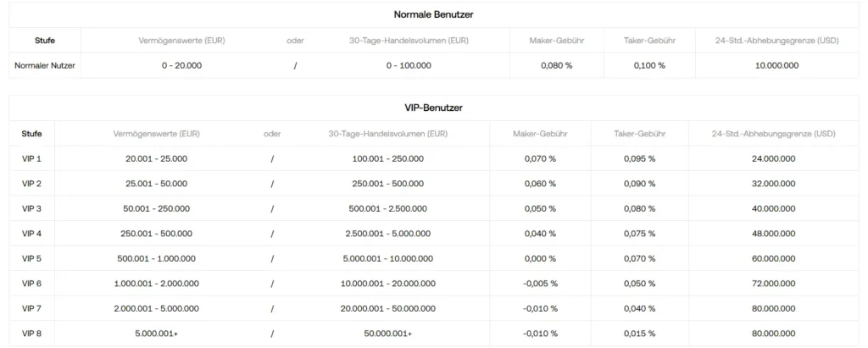Image resolution: width=868 pixels, height=348 pixels.
Task: Click the VIP 8 taker fee 0,015 %
Action: click(x=639, y=334)
